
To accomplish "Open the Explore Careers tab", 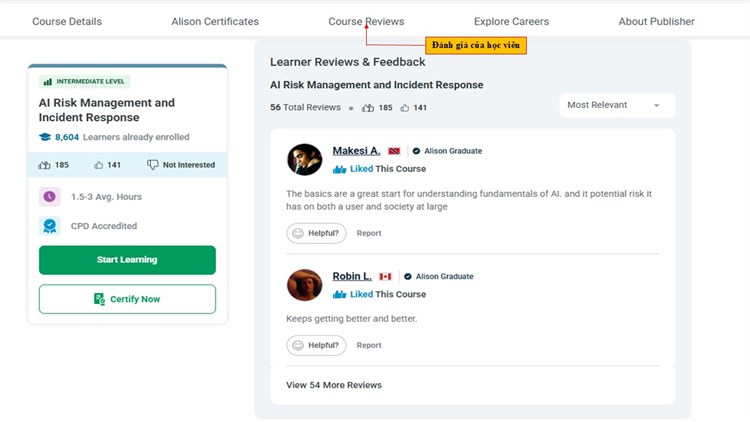I will tap(511, 22).
